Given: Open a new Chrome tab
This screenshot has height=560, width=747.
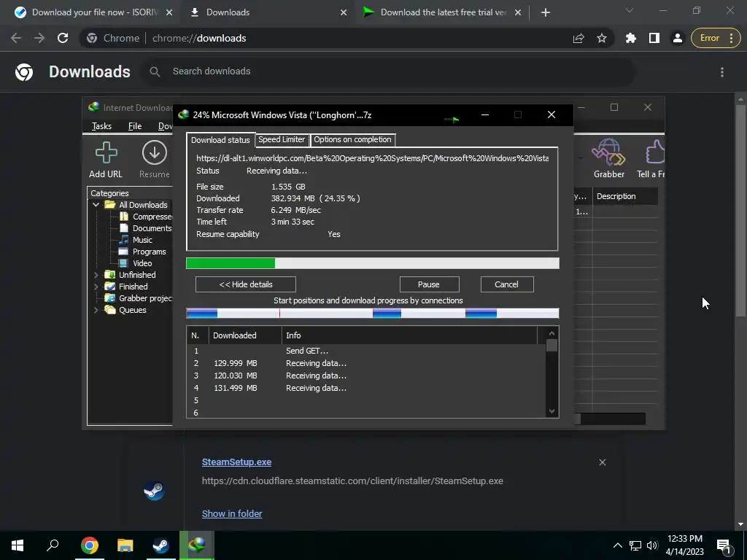Looking at the screenshot, I should pyautogui.click(x=546, y=12).
